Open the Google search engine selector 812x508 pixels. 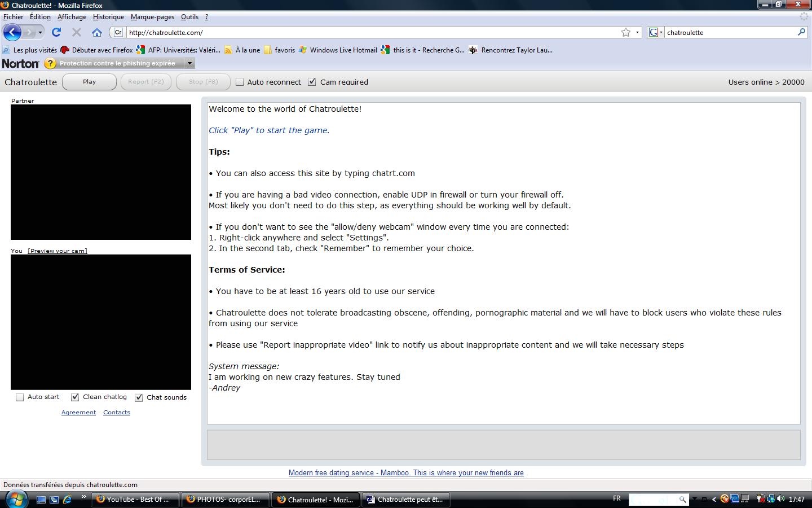click(x=656, y=32)
